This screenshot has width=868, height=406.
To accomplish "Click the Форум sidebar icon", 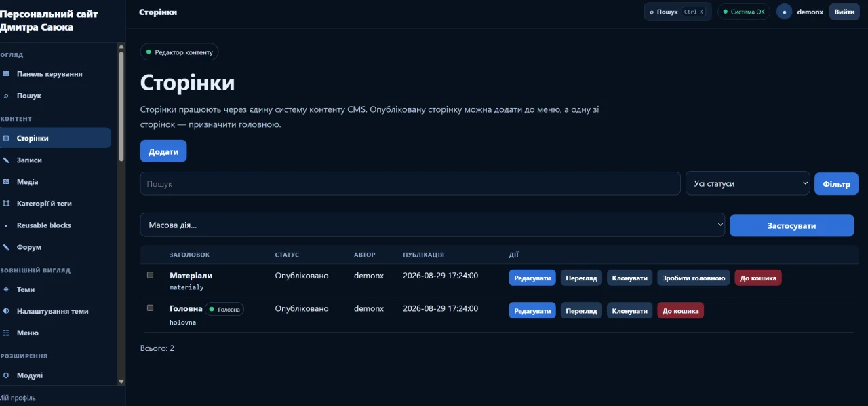I will (x=6, y=247).
